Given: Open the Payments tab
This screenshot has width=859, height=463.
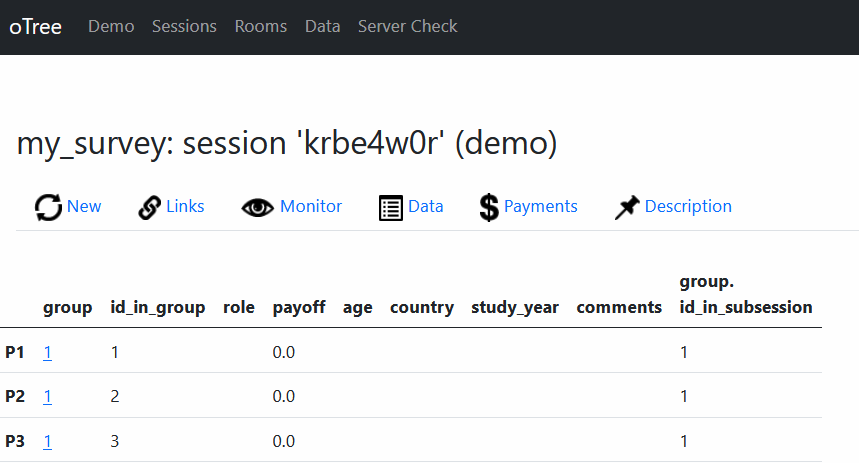Looking at the screenshot, I should pos(540,206).
